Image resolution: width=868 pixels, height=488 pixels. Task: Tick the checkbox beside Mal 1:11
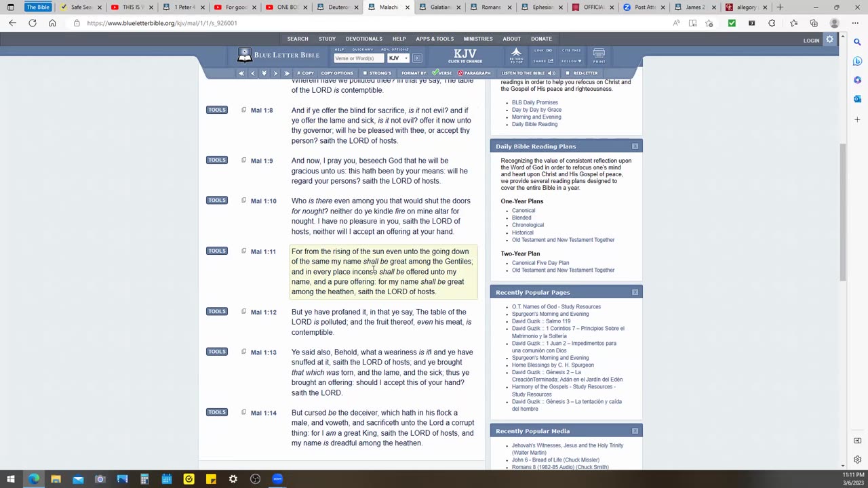(x=244, y=251)
